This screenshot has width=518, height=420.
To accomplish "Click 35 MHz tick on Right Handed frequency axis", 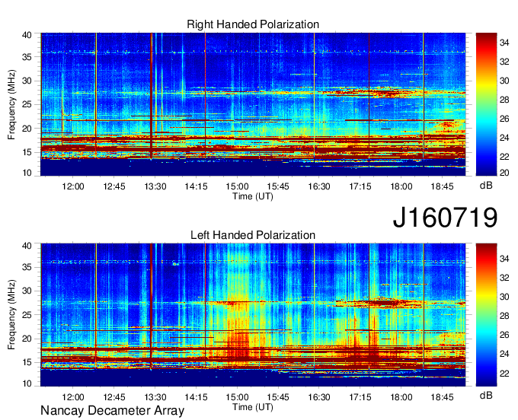I will click(x=27, y=57).
